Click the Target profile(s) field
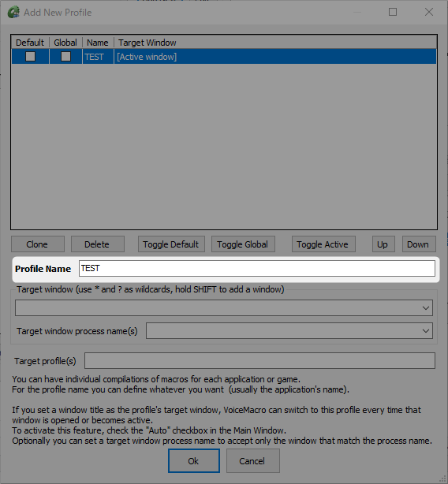The image size is (448, 484). (259, 360)
